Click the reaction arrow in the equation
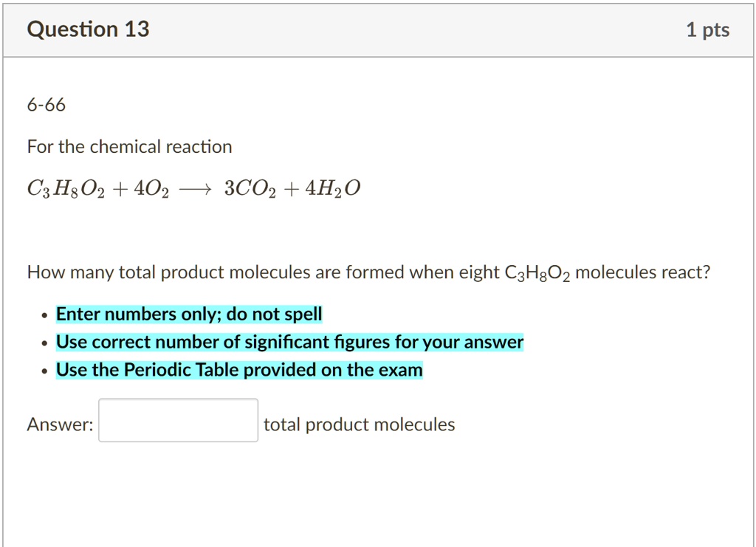 click(196, 190)
